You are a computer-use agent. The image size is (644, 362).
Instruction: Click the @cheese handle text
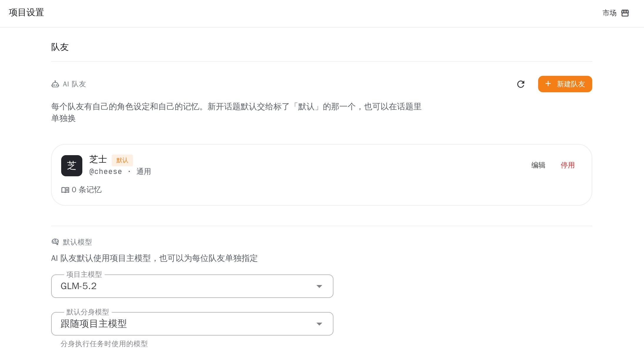[x=106, y=172]
